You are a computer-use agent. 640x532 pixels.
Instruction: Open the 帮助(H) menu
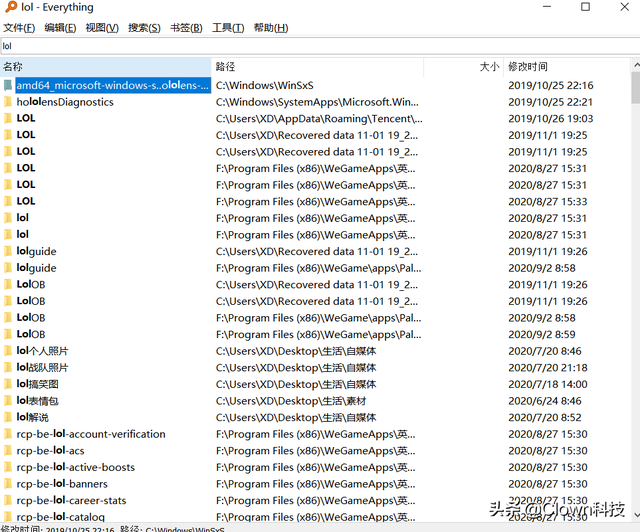(271, 28)
